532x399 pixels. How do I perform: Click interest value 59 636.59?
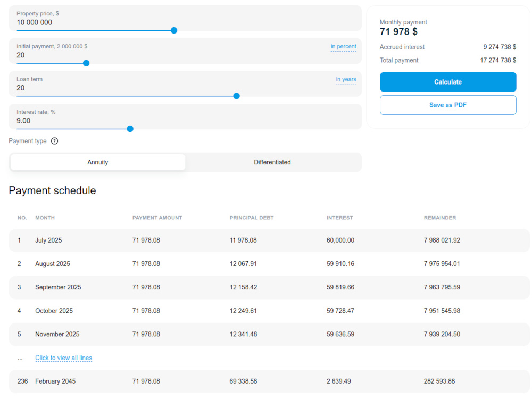340,334
